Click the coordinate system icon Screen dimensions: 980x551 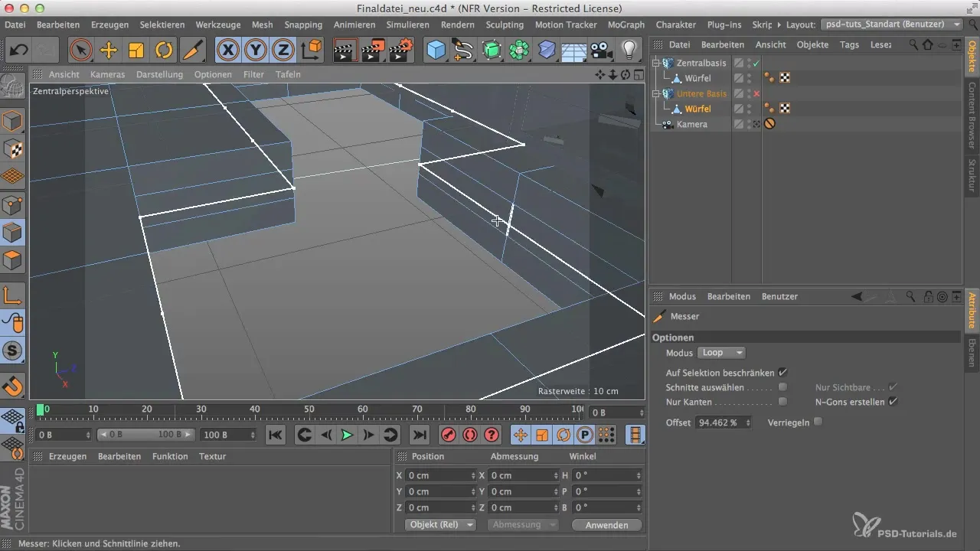[x=312, y=51]
